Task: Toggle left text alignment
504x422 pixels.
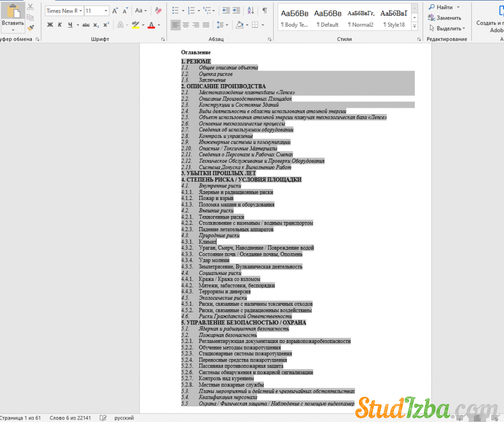Action: click(175, 25)
